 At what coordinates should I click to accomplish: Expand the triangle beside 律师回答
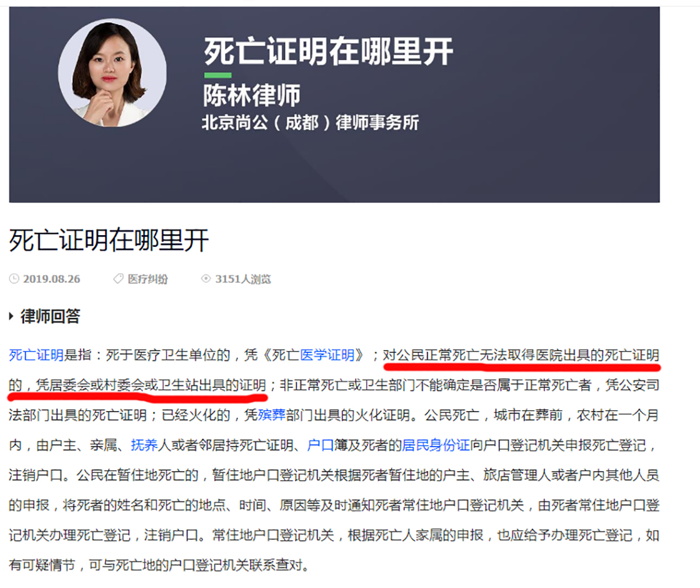12,317
